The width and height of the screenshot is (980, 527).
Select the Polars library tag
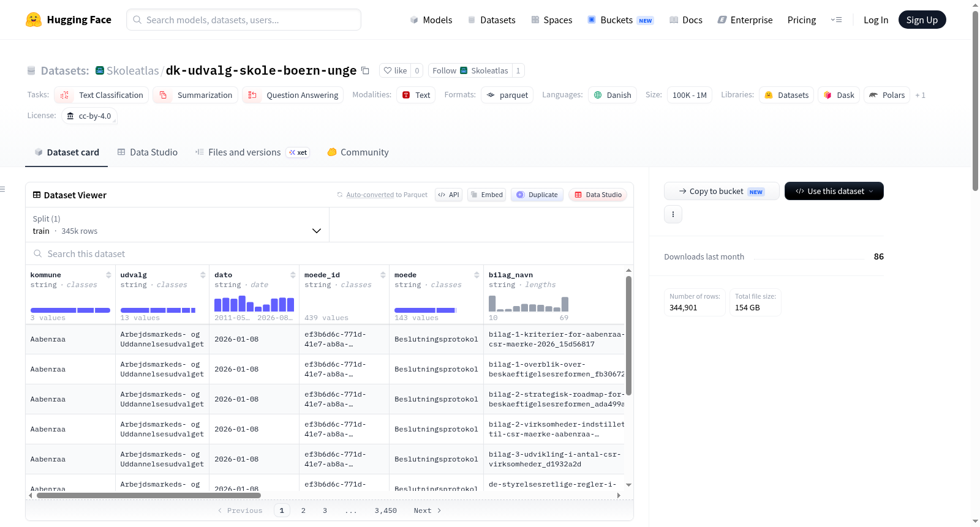[x=887, y=95]
